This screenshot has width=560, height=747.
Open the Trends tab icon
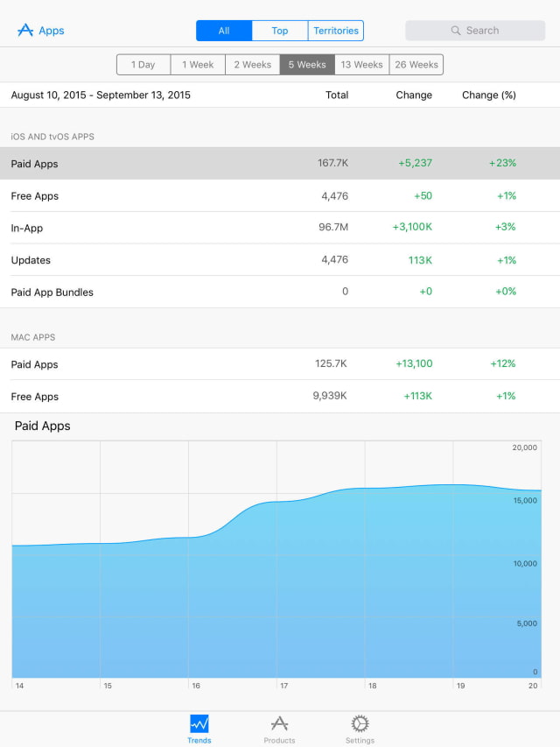click(199, 724)
